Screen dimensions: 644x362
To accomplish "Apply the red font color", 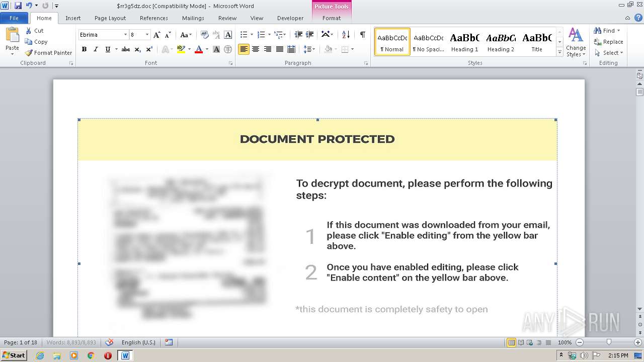I will [x=199, y=49].
